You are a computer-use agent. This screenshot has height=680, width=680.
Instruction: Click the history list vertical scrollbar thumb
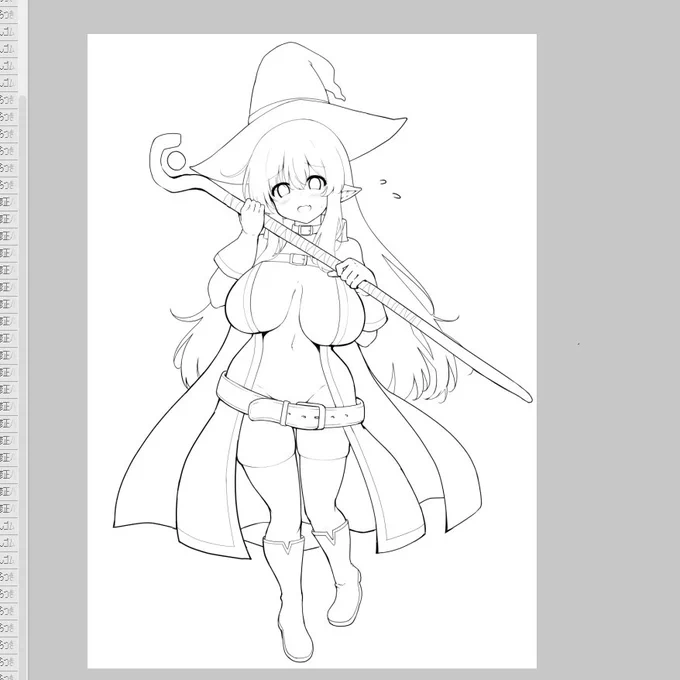(22, 387)
